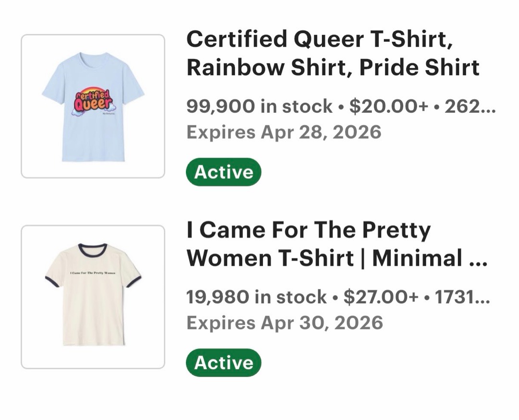This screenshot has height=420, width=519.
Task: Click Expires Apr 30, 2026 date
Action: [284, 322]
